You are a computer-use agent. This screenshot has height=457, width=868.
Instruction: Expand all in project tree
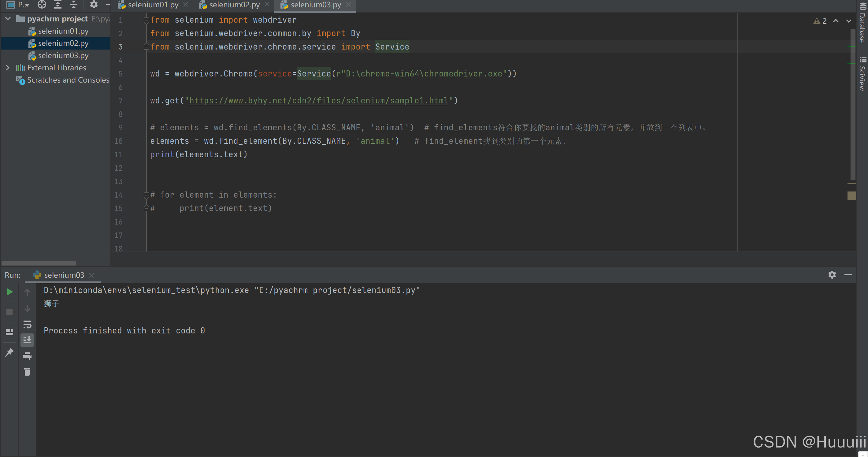pyautogui.click(x=58, y=5)
